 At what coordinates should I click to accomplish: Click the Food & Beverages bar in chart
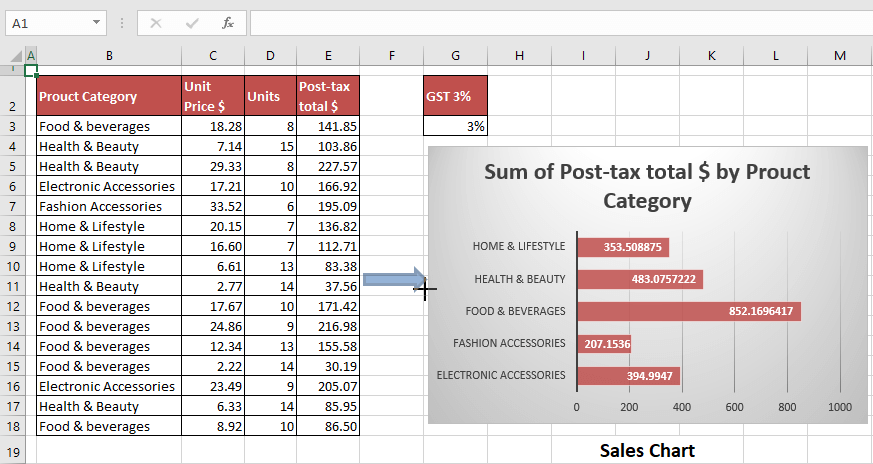click(688, 311)
